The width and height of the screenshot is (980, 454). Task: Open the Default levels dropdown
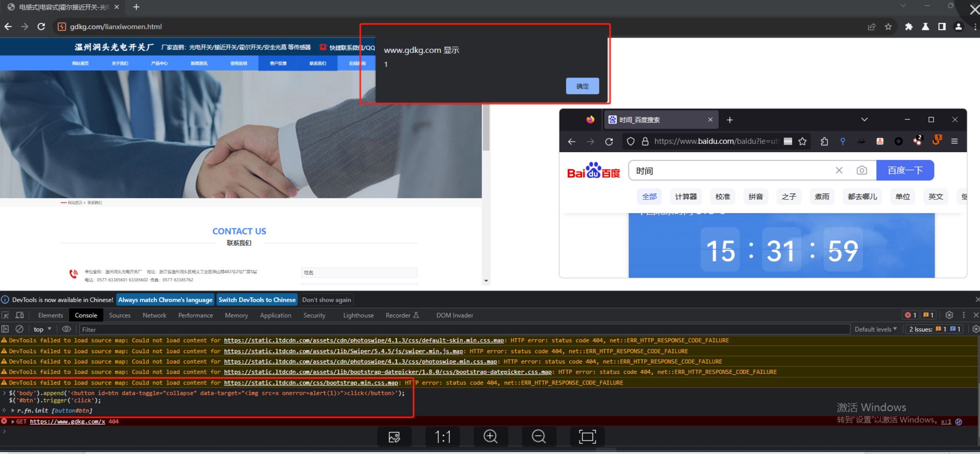coord(876,329)
